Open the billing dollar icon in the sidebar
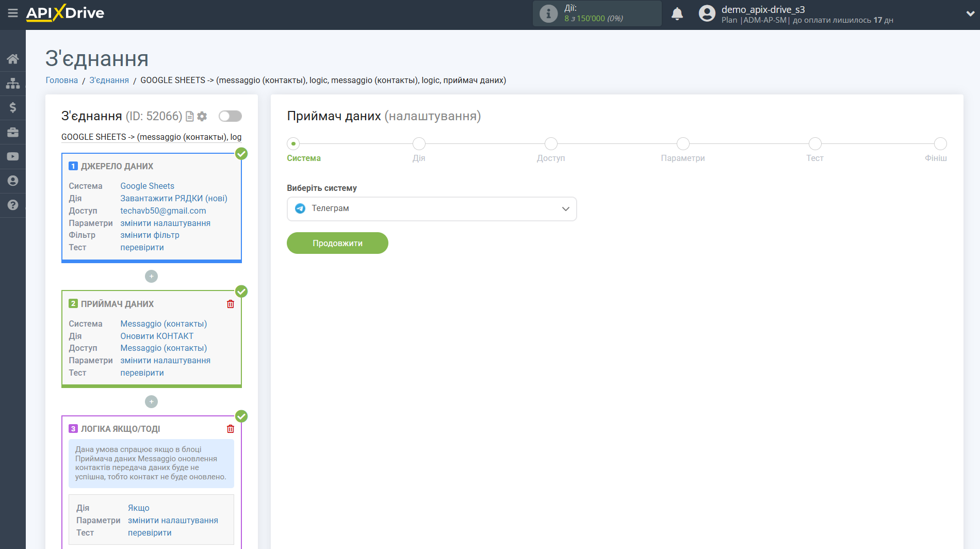 [13, 107]
